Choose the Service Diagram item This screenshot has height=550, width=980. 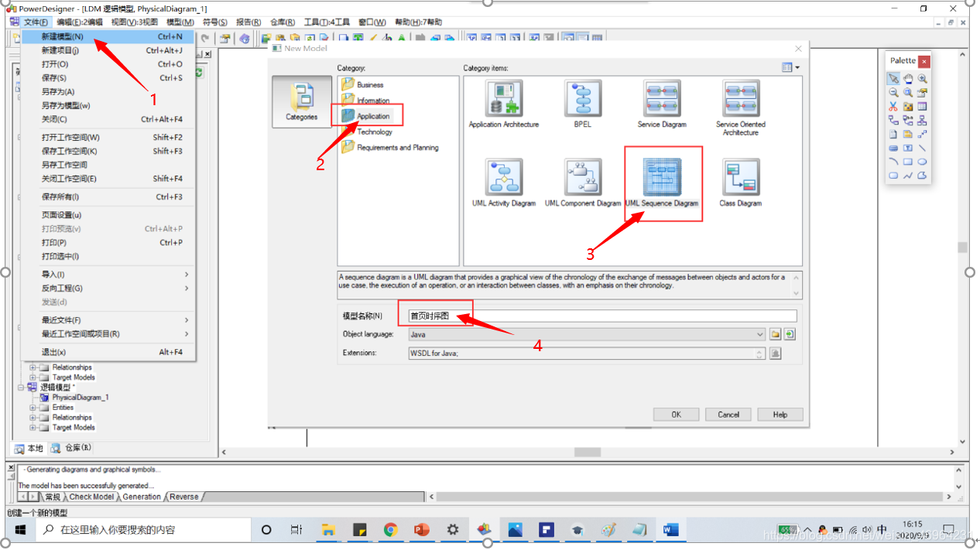tap(662, 104)
